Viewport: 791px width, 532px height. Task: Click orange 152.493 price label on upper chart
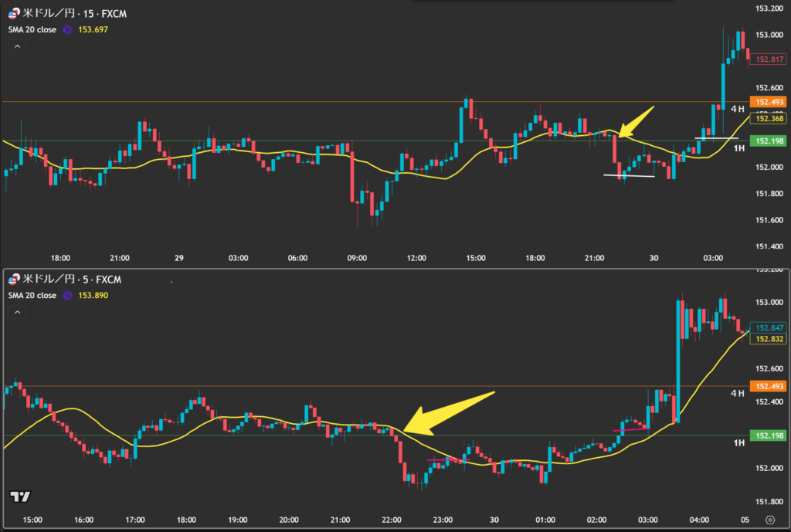point(769,102)
